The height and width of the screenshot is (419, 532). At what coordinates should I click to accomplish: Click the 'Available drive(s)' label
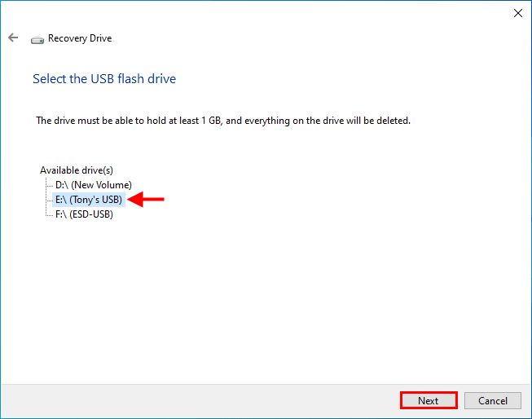pyautogui.click(x=77, y=170)
